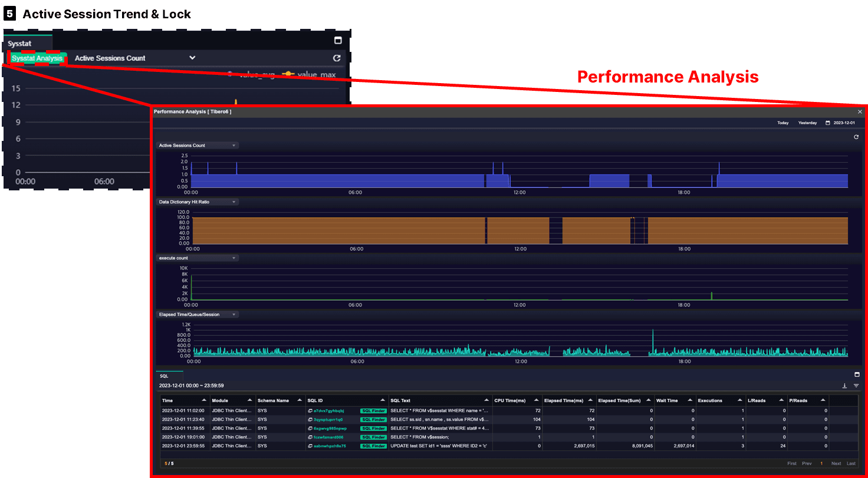Select row with time 2023-12-01 11:02:00
This screenshot has height=478, width=868.
click(x=509, y=410)
